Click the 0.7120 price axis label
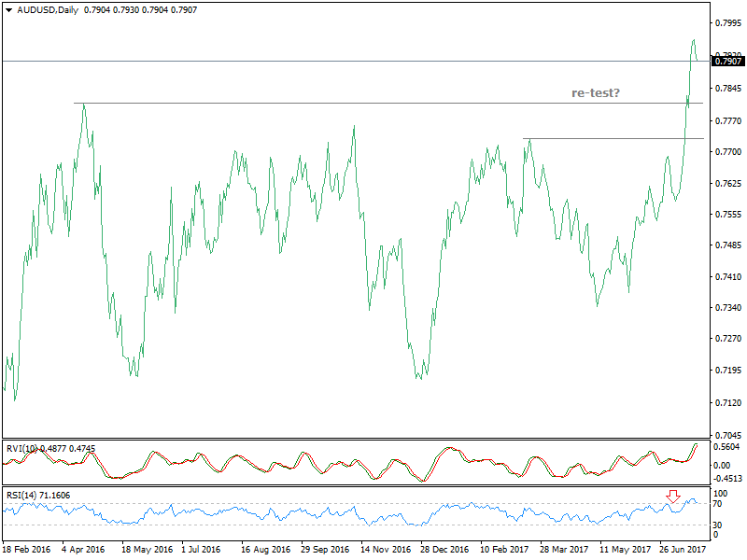 (x=728, y=403)
